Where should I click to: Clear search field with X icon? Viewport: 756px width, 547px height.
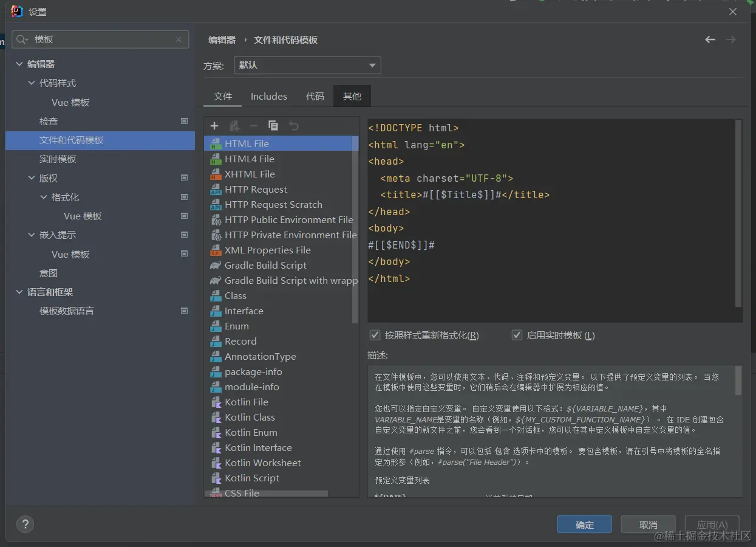[179, 40]
